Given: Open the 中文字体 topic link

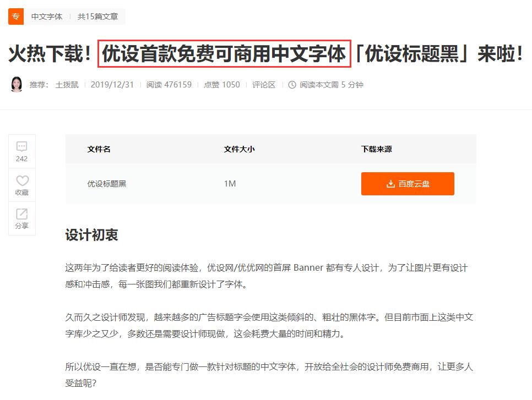Looking at the screenshot, I should (x=47, y=17).
